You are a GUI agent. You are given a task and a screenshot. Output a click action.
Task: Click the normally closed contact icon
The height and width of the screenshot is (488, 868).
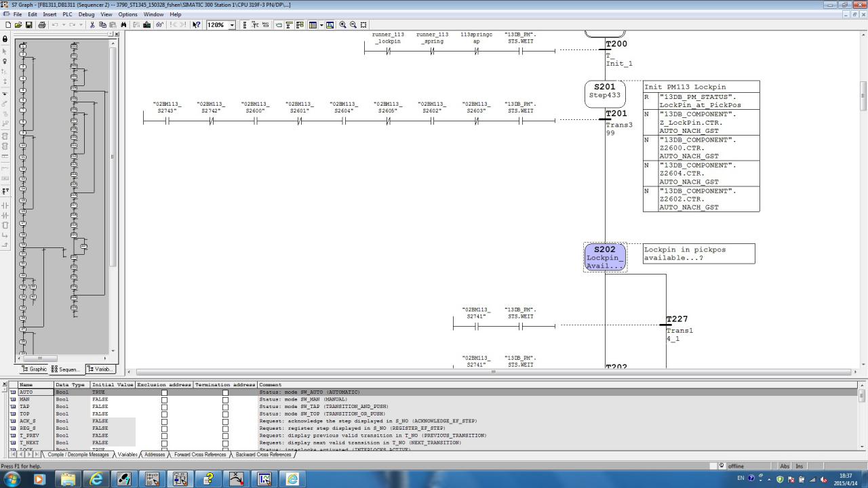5,216
